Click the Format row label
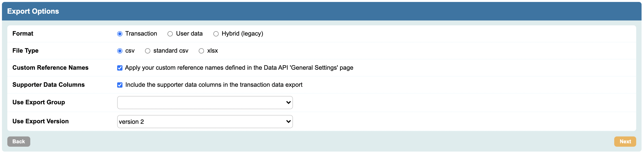Screen dimensions: 644x154 23,34
